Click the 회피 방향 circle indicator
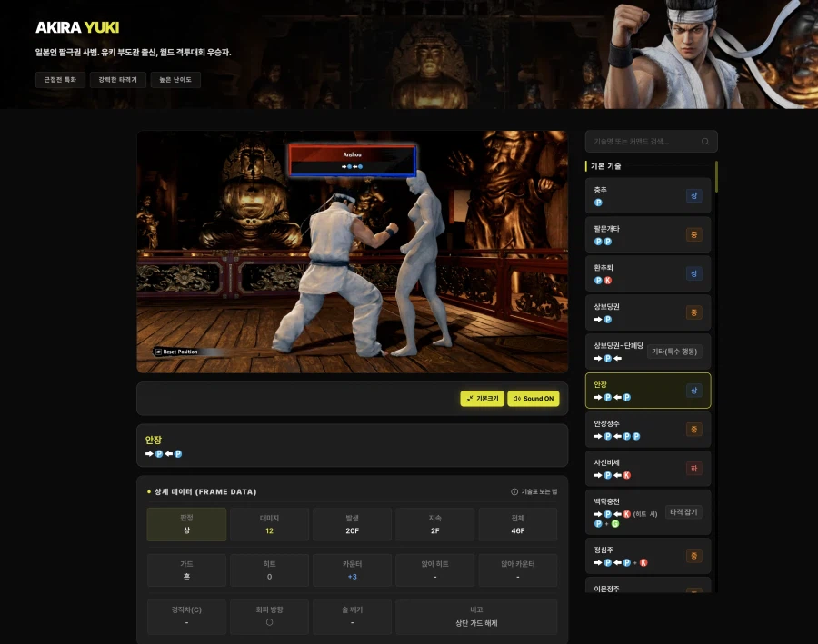The image size is (818, 644). (x=269, y=623)
